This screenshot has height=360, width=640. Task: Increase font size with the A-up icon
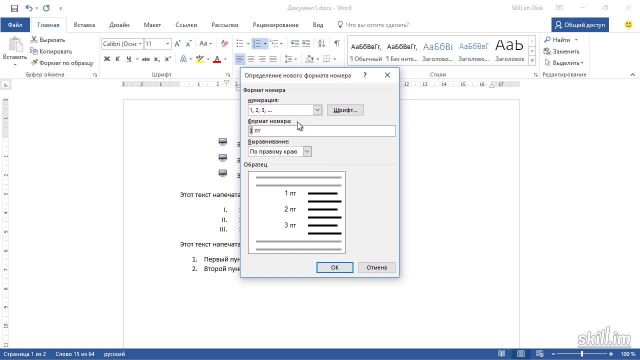tap(178, 44)
